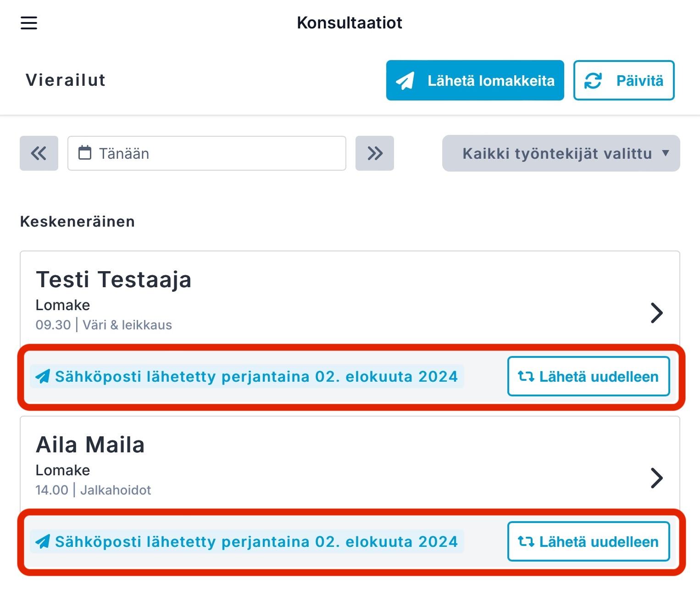Image resolution: width=700 pixels, height=601 pixels.
Task: Click paper plane icon in Aila Maila's email status
Action: [43, 542]
